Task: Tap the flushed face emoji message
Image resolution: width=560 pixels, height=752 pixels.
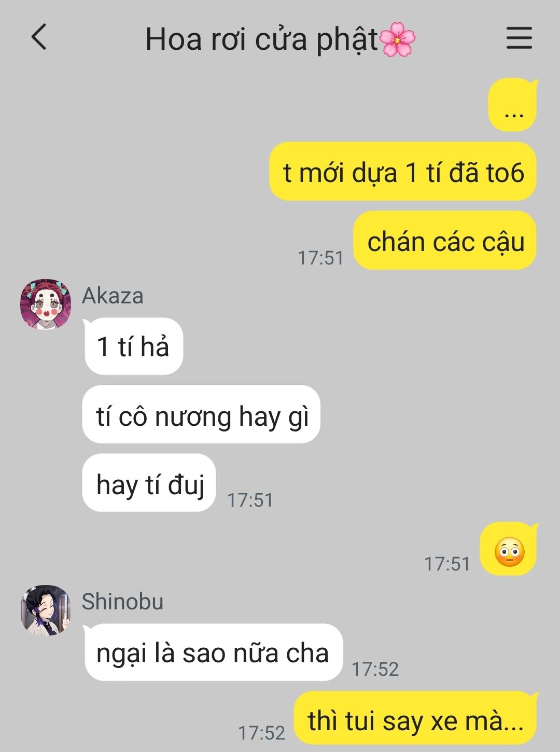Action: pyautogui.click(x=509, y=550)
